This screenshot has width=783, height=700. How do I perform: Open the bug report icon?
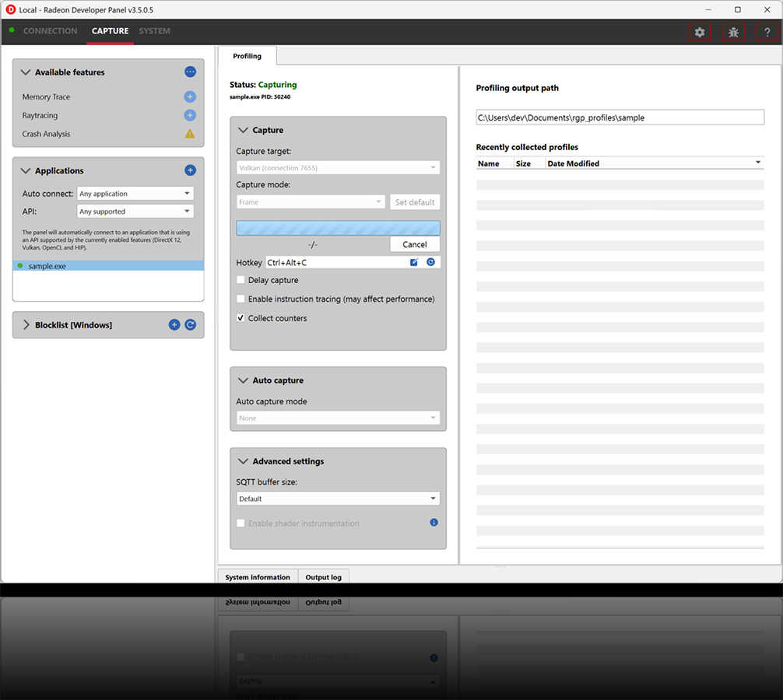733,33
